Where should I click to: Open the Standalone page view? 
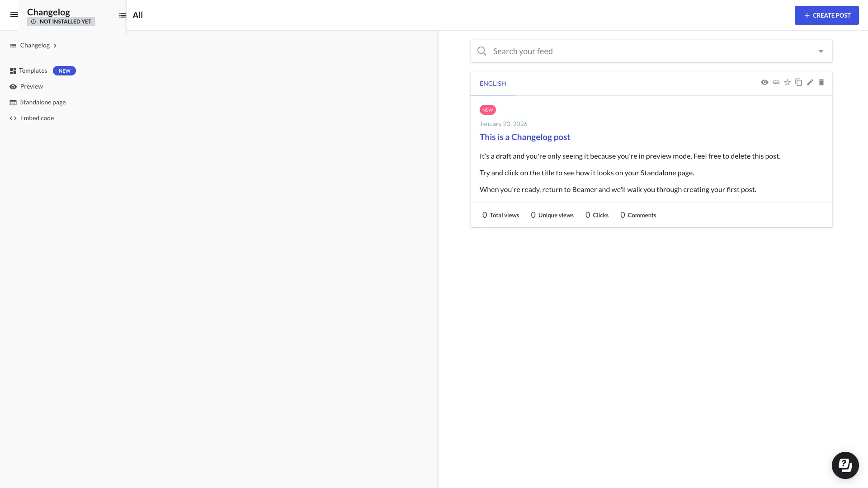click(x=42, y=102)
